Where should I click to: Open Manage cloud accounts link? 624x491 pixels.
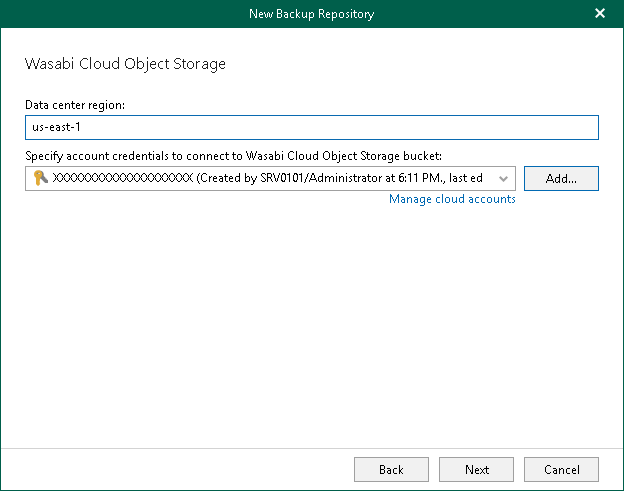point(452,199)
